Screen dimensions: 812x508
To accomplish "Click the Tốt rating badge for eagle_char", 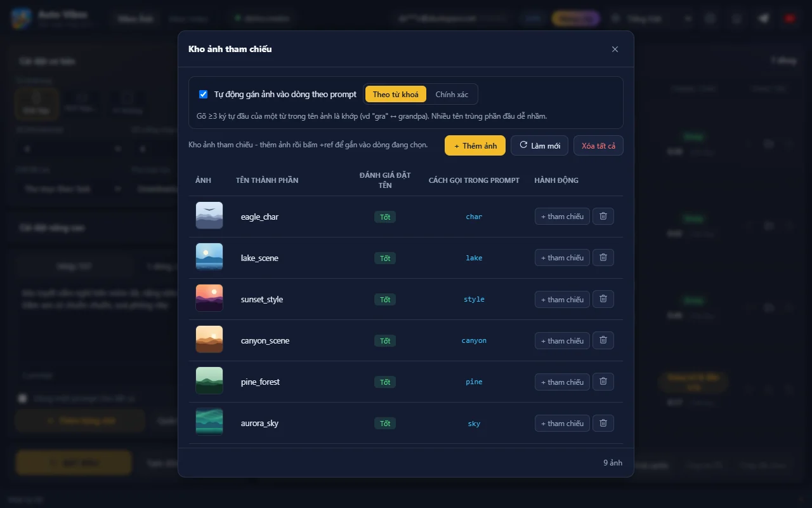I will (x=385, y=217).
